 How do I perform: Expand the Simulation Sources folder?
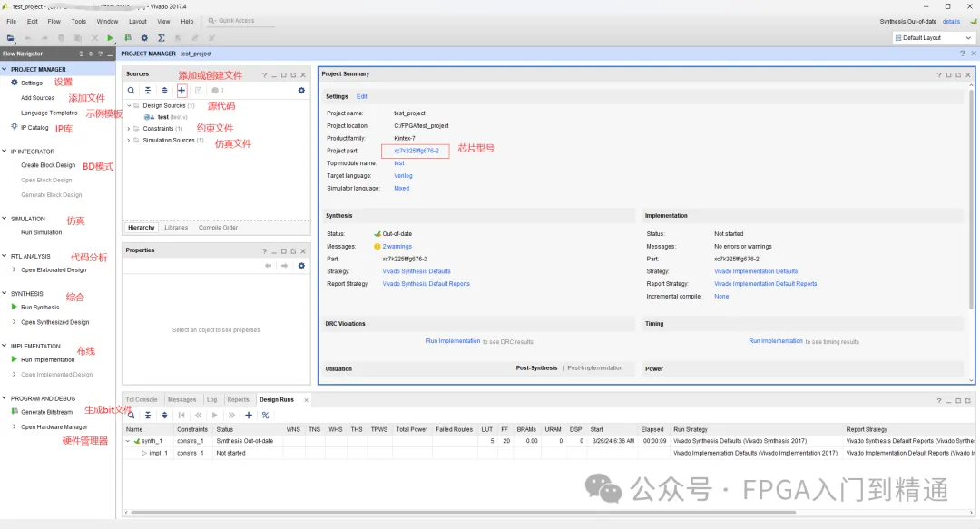(129, 140)
